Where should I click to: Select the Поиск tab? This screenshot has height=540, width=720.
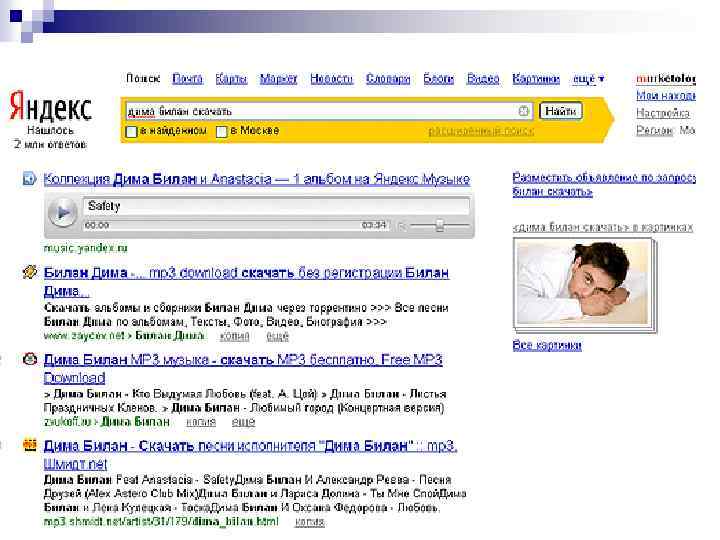[143, 79]
